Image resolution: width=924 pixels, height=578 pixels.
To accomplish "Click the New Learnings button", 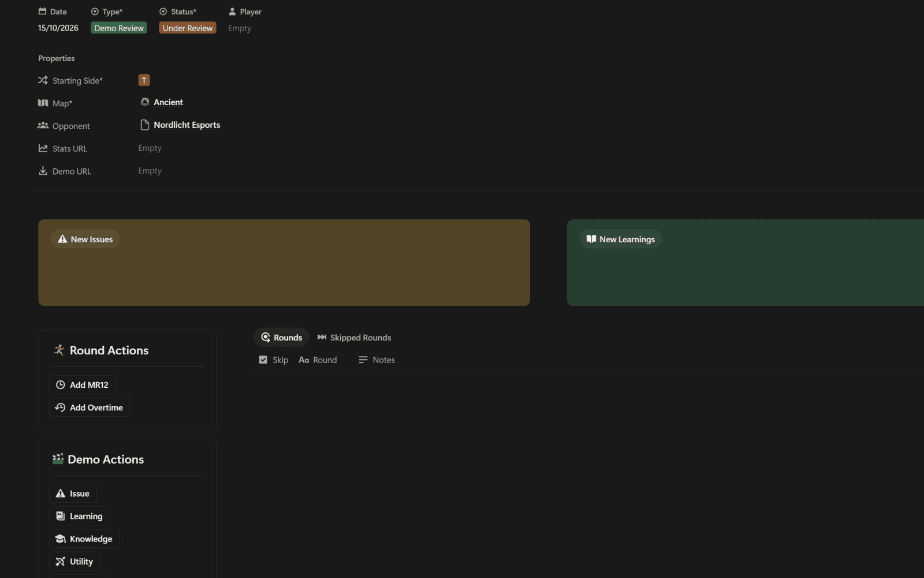I will [x=621, y=239].
